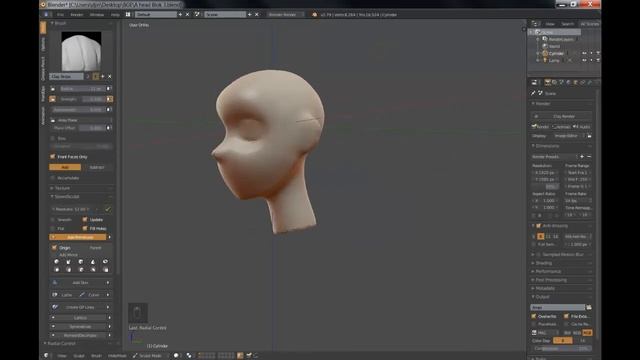640x360 pixels.
Task: Enable the Accumulate checkbox
Action: pos(53,178)
